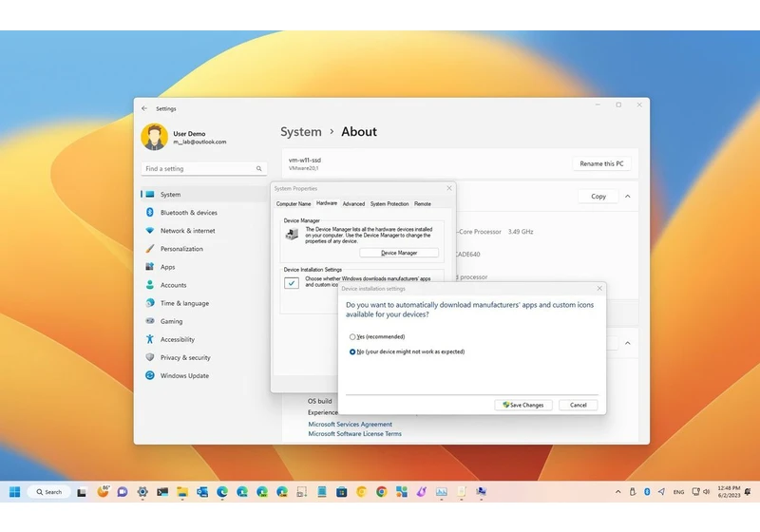
Task: Click the back arrow in Settings
Action: click(x=144, y=108)
